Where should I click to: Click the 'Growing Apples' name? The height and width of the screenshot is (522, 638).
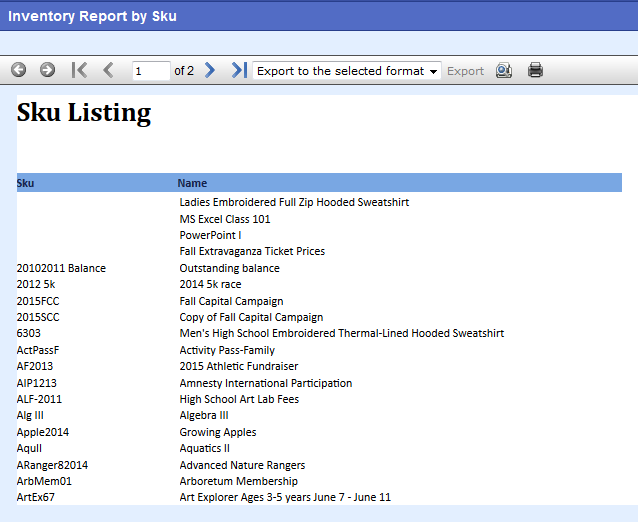218,432
